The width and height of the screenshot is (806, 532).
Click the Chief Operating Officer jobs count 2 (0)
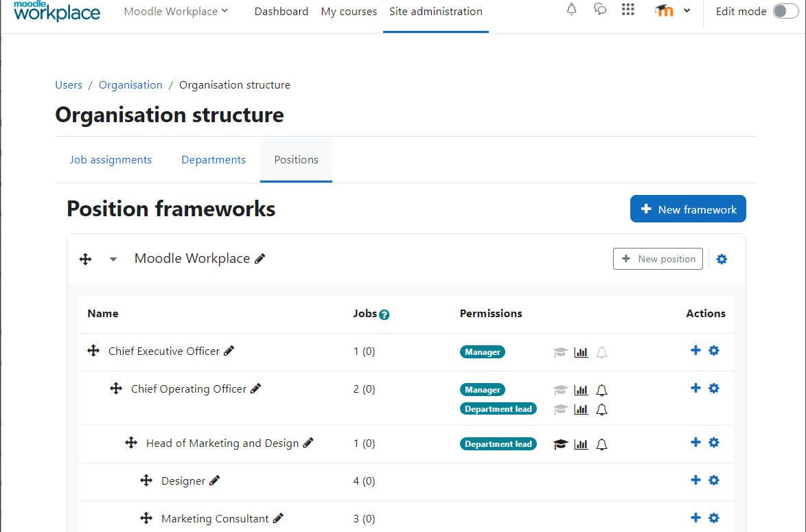tap(364, 389)
